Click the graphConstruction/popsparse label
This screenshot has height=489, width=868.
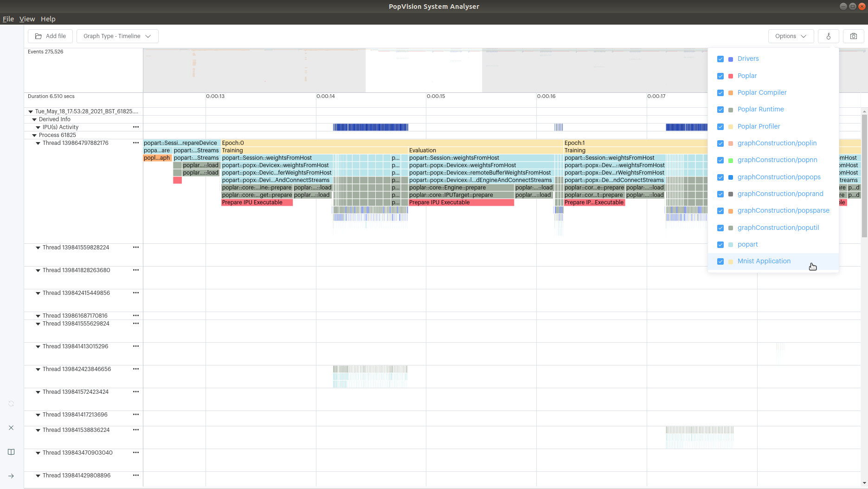click(x=783, y=210)
